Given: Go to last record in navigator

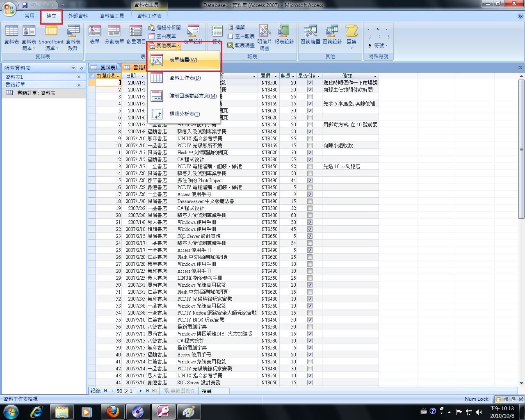Looking at the screenshot, I should (148, 391).
